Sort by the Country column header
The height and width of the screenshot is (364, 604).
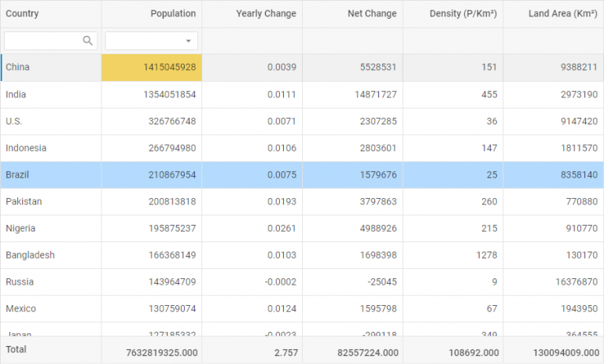(22, 13)
